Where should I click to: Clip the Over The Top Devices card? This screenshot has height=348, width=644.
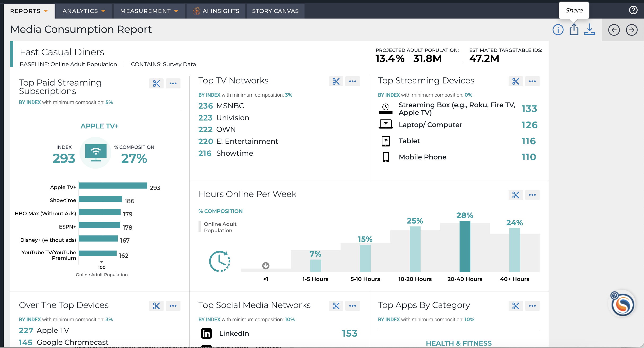click(156, 306)
